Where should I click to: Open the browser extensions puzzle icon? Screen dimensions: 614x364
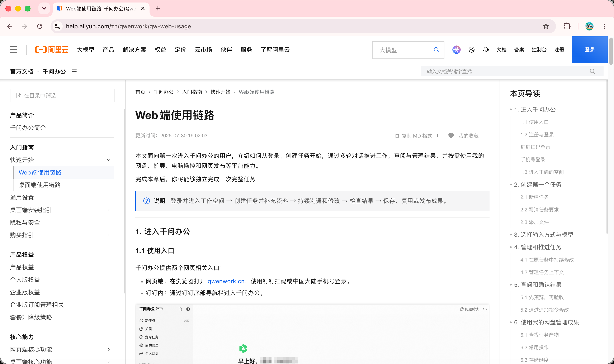[x=567, y=26]
